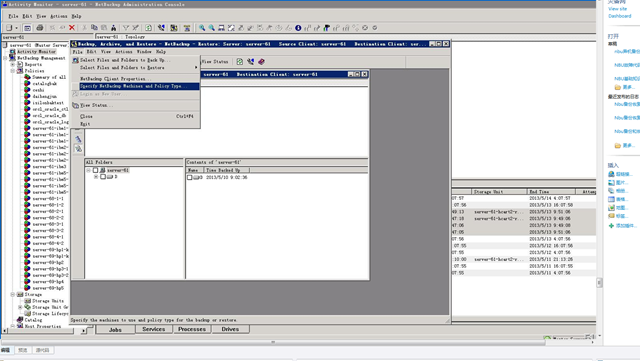
Task: Click server-61 host field above tree
Action: pyautogui.click(x=47, y=37)
